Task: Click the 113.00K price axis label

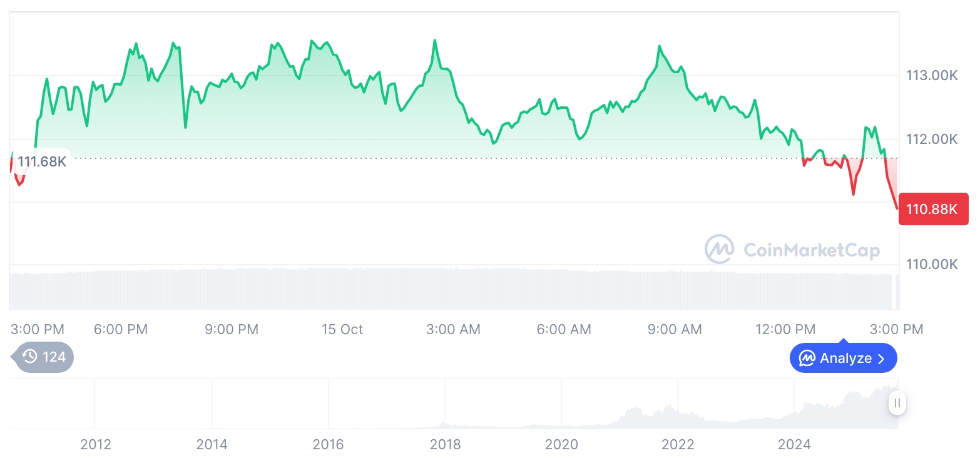Action: (932, 76)
